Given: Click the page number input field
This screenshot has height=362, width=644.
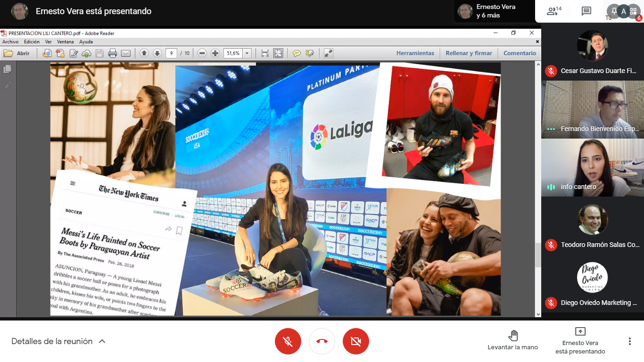Looking at the screenshot, I should click(x=171, y=53).
